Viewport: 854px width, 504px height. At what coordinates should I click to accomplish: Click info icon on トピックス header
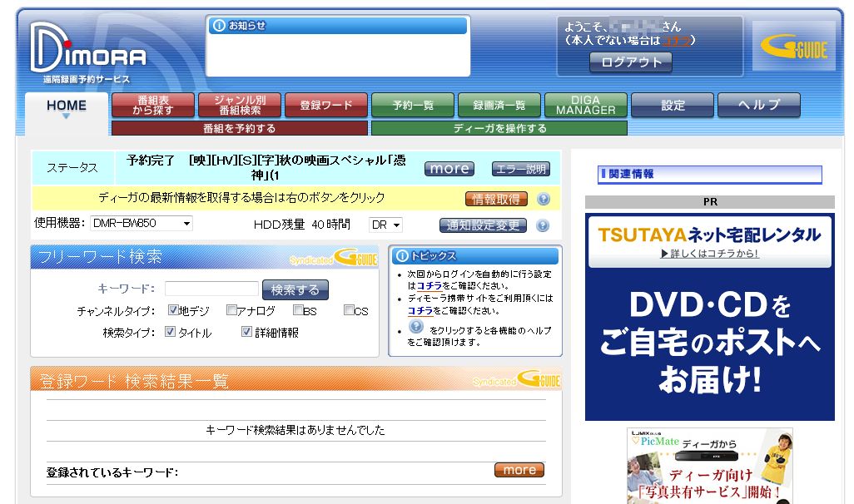(x=402, y=256)
